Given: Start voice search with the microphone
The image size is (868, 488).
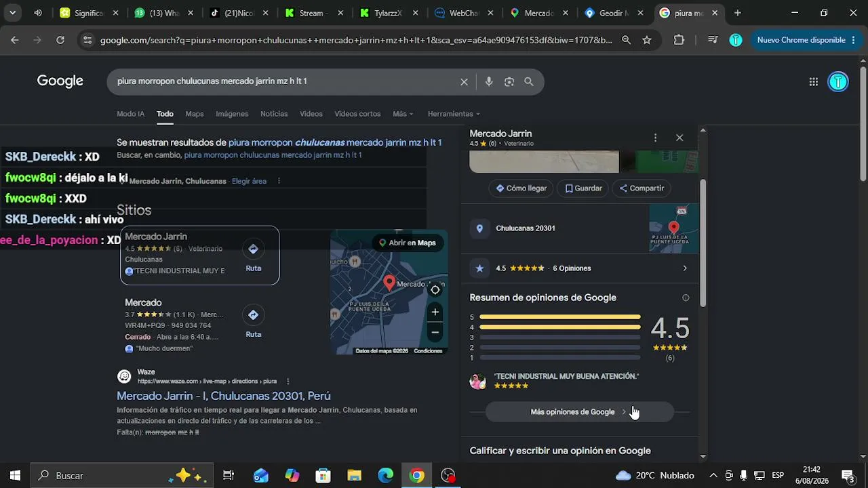Looking at the screenshot, I should click(489, 82).
